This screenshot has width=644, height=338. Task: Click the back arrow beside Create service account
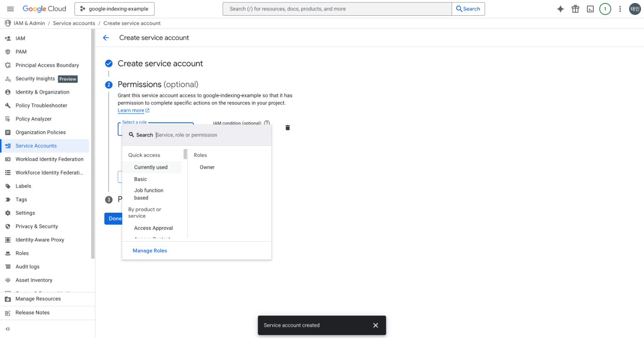point(106,38)
